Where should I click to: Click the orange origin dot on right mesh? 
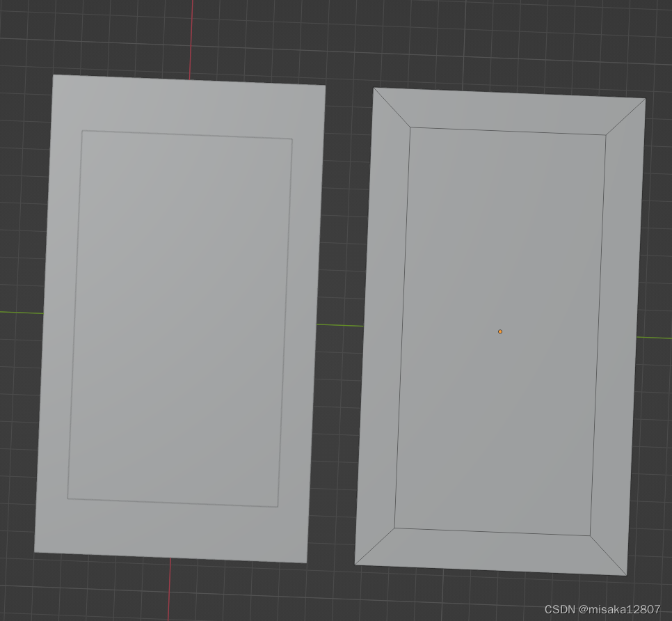tap(499, 331)
